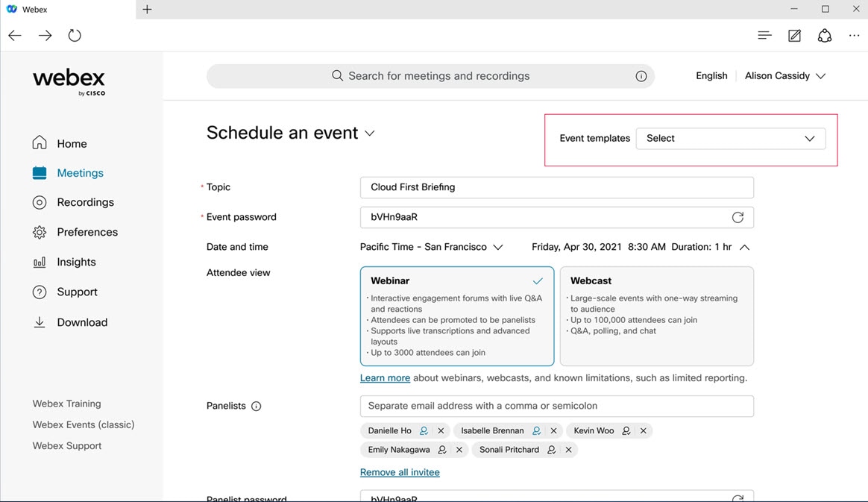868x502 pixels.
Task: Click the Panelists info icon
Action: click(x=256, y=407)
